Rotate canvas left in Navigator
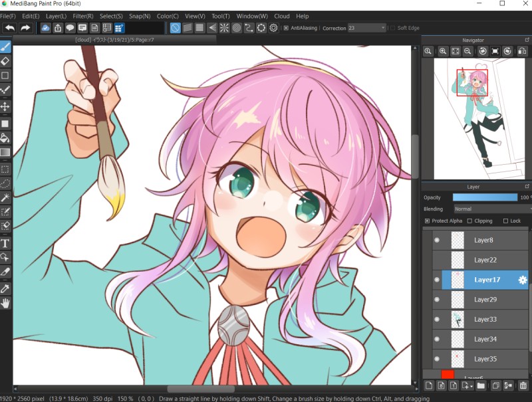Image resolution: width=532 pixels, height=402 pixels. [483, 51]
